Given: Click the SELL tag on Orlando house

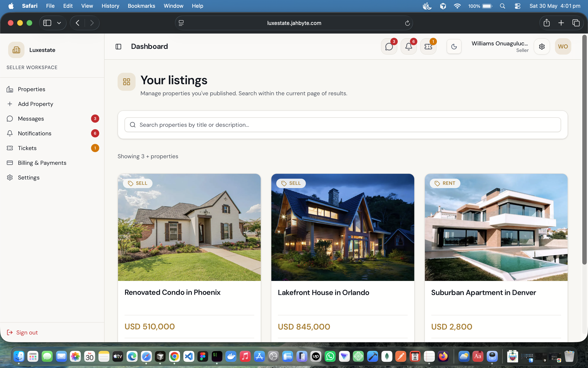Looking at the screenshot, I should click(291, 183).
